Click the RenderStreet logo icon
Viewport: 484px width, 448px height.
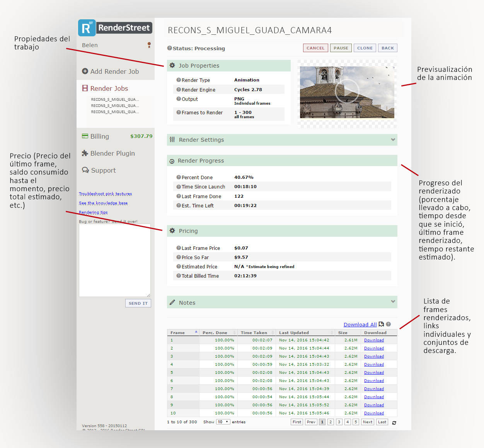click(x=87, y=28)
